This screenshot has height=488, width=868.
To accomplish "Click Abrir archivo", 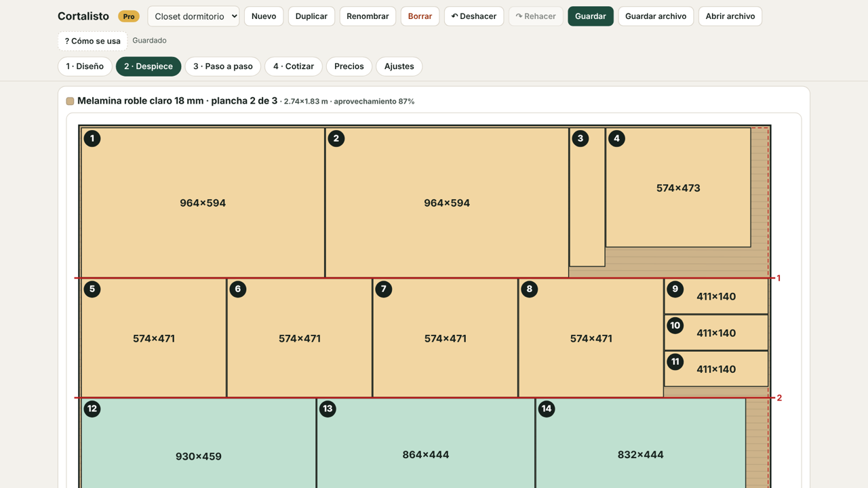I will (x=730, y=16).
